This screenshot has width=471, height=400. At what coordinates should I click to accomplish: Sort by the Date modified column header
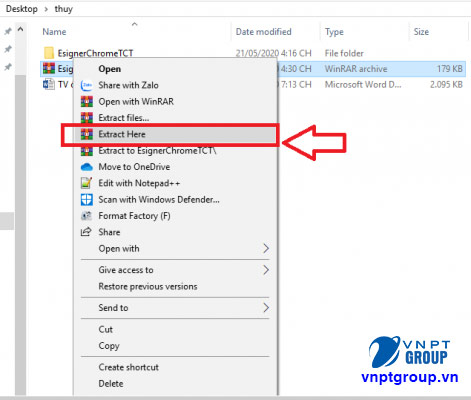(263, 32)
